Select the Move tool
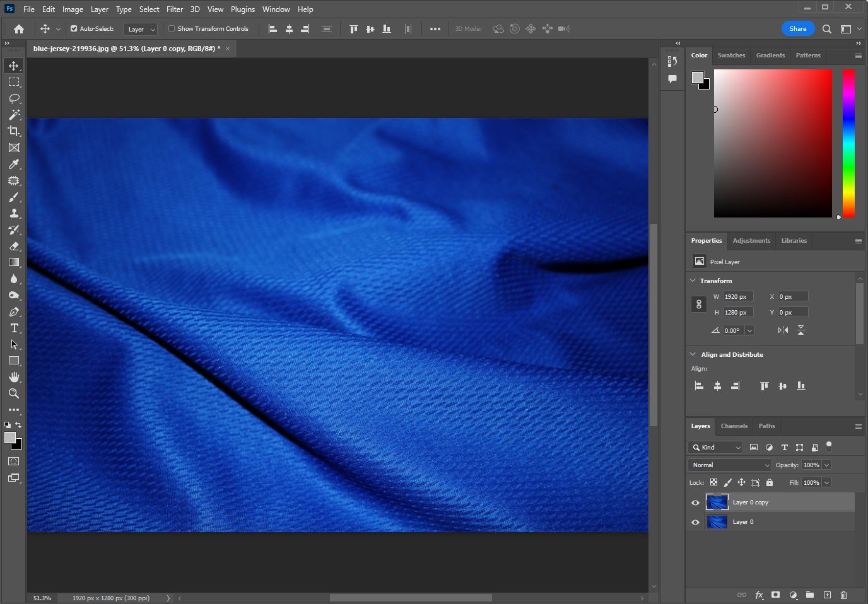This screenshot has height=604, width=868. [14, 66]
